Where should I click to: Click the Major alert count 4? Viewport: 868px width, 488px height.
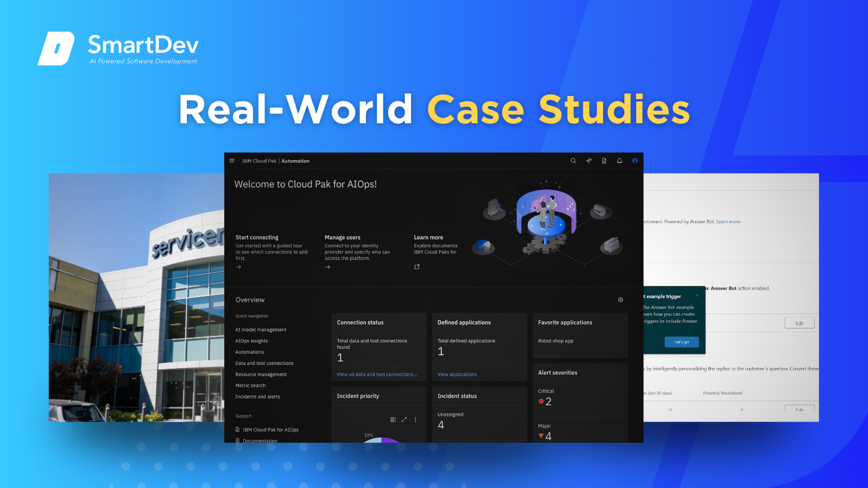pos(548,436)
